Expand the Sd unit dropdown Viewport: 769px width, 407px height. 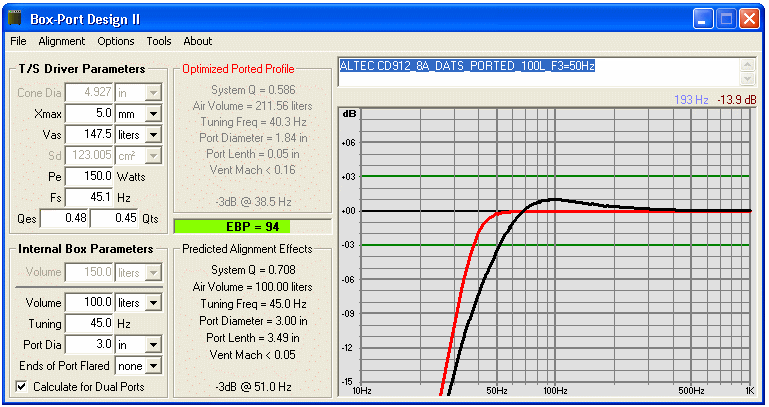[x=154, y=155]
